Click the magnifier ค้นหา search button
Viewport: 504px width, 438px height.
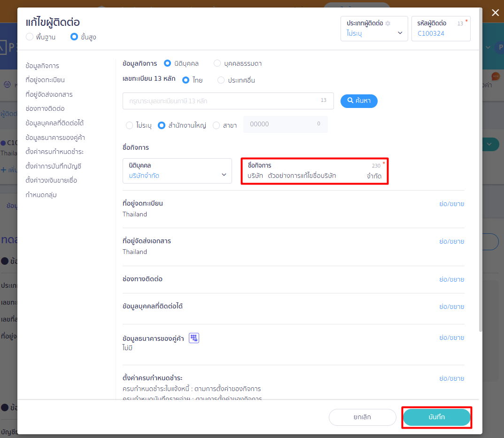(x=359, y=101)
